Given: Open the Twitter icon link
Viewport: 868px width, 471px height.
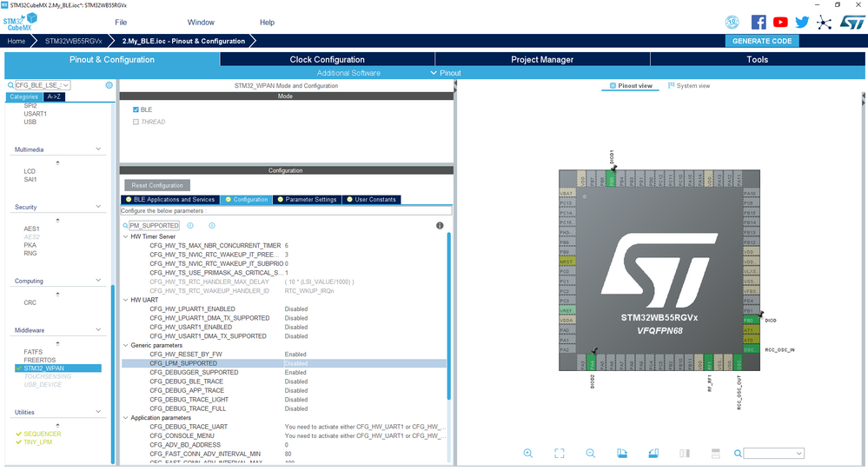Looking at the screenshot, I should tap(802, 22).
